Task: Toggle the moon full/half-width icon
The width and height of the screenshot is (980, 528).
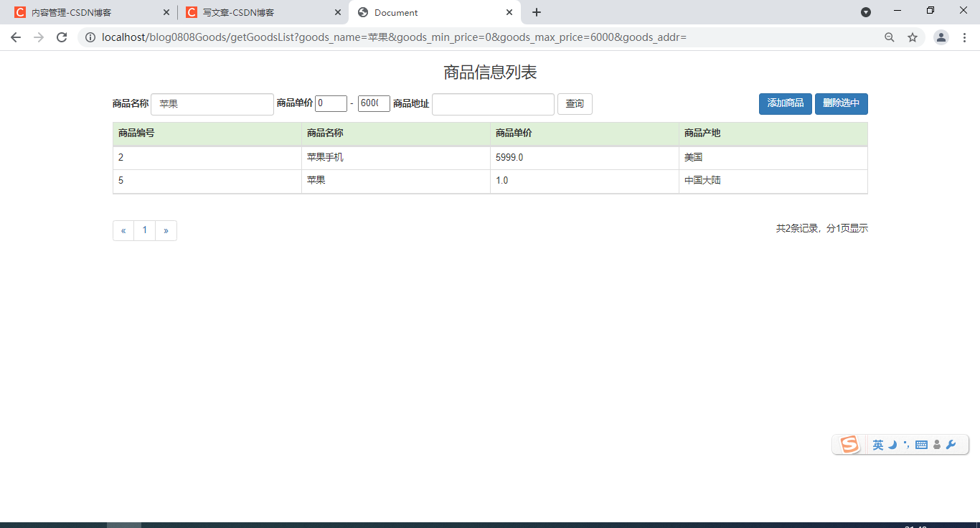Action: 891,444
